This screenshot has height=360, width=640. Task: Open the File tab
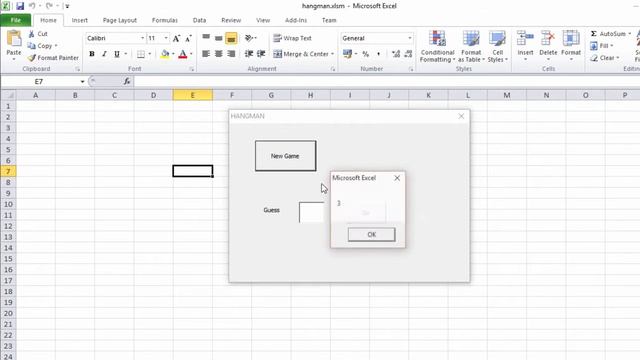coord(16,20)
